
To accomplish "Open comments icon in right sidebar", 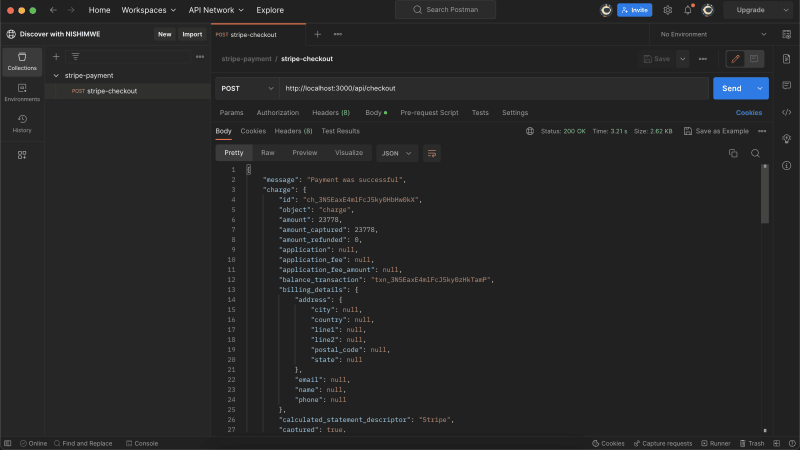I will pyautogui.click(x=786, y=85).
